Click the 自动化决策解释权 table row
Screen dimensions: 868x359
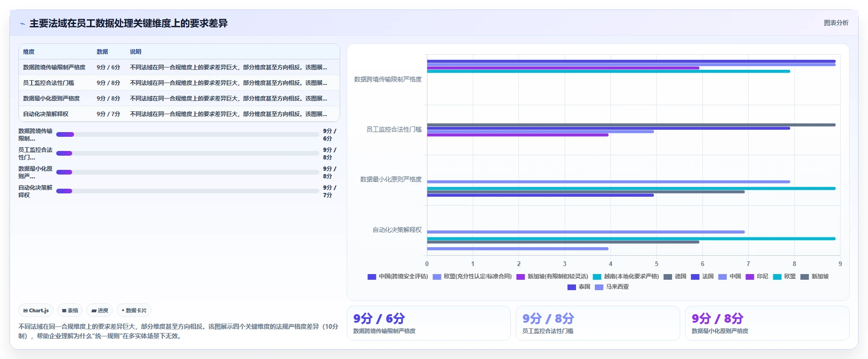click(x=179, y=114)
